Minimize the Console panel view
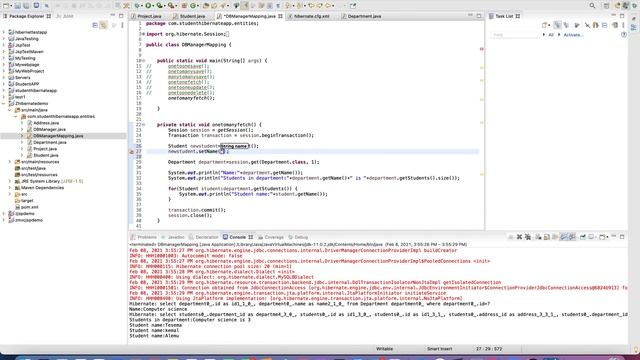Screen dimensions: 640x360 613,237
